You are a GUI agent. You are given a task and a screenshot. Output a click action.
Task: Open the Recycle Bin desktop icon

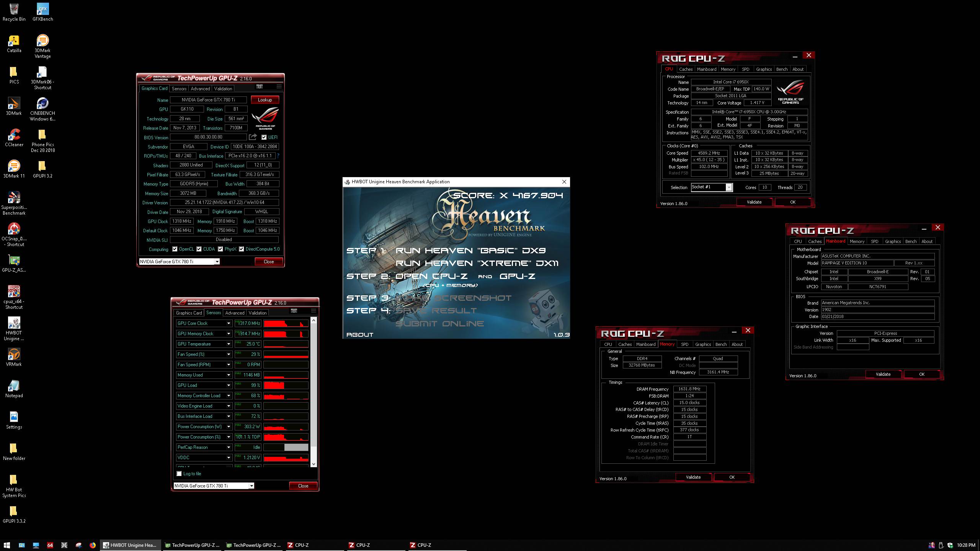[14, 12]
